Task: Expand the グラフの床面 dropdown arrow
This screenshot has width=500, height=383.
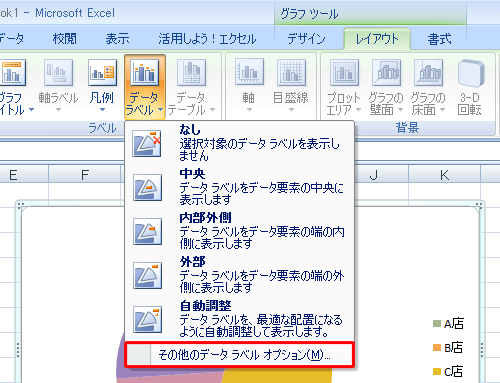Action: point(442,109)
